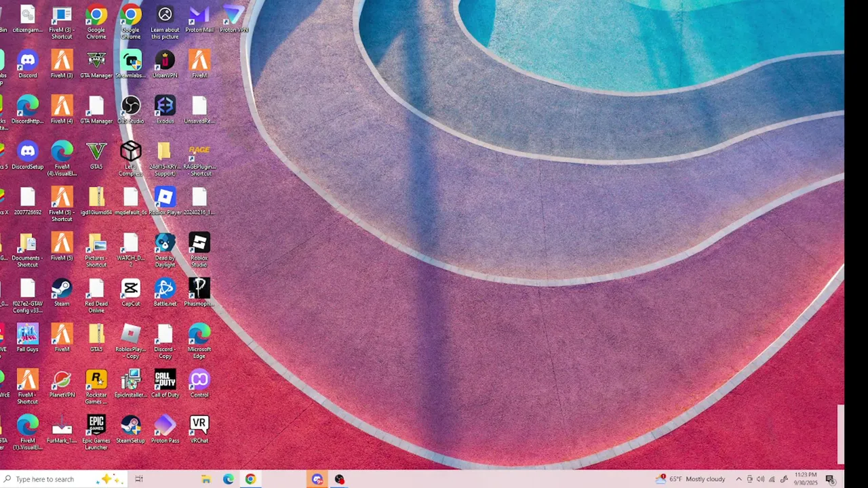Open the FiveM (5) - Shortcut icon

point(62,205)
